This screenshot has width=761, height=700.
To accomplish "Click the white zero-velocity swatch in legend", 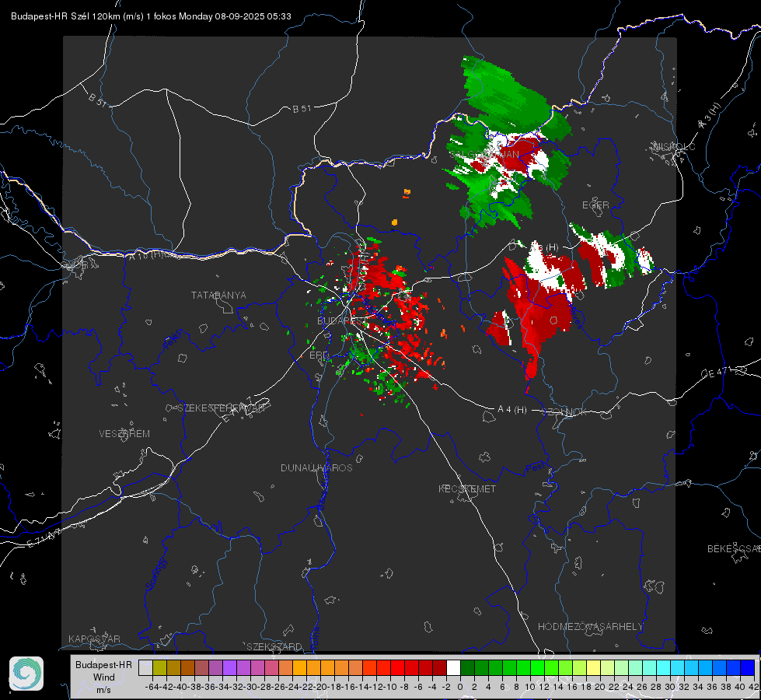I will 453,668.
